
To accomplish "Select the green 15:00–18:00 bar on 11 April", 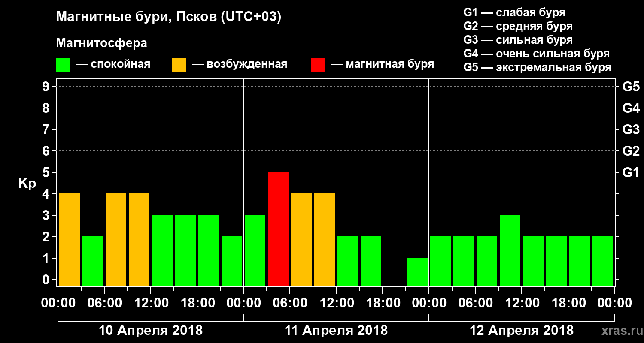I will pyautogui.click(x=371, y=261).
